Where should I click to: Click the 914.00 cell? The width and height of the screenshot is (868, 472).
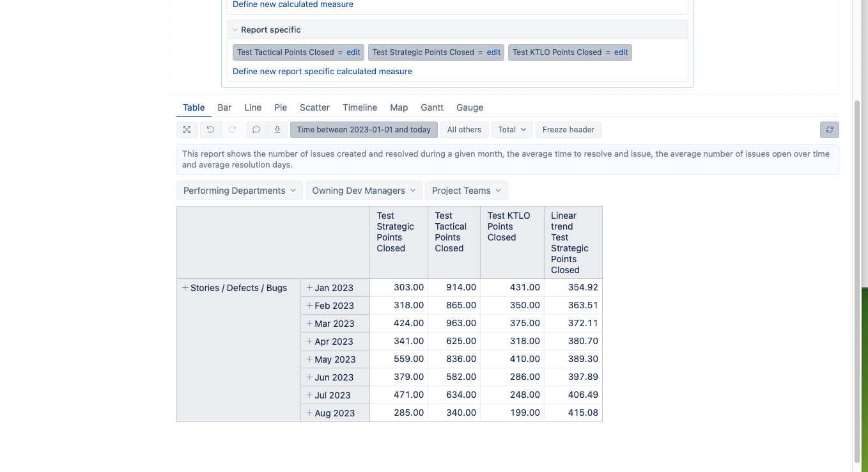click(454, 288)
